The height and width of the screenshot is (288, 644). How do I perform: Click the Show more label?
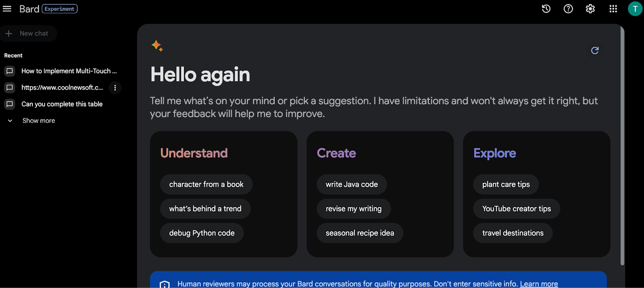click(x=39, y=120)
